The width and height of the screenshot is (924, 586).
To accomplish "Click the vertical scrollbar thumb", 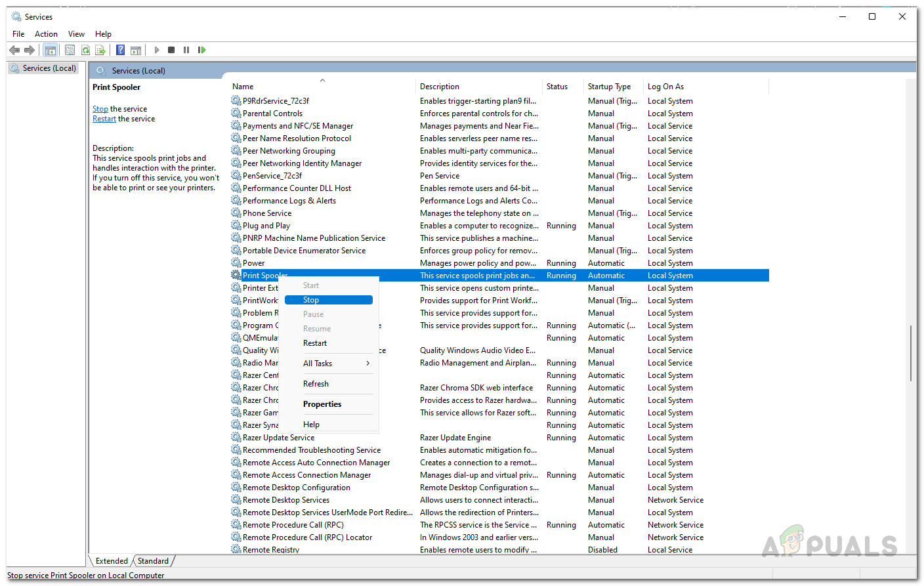I will pos(910,352).
